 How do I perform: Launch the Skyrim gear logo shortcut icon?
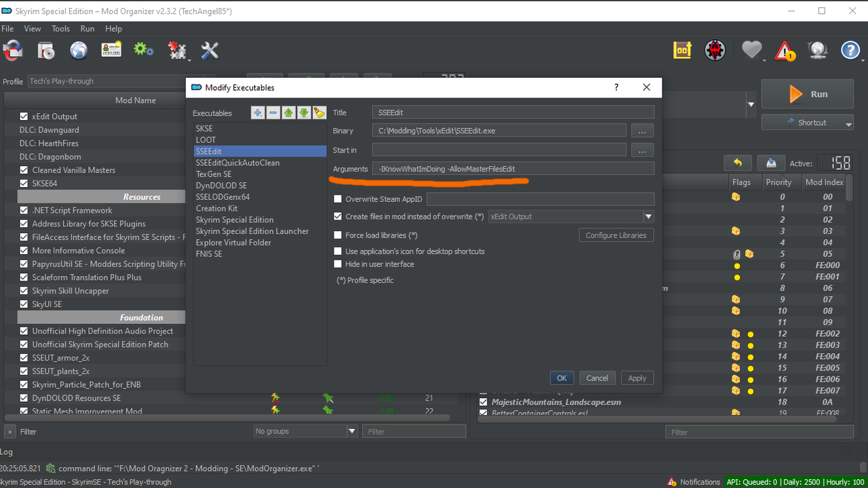[x=715, y=50]
